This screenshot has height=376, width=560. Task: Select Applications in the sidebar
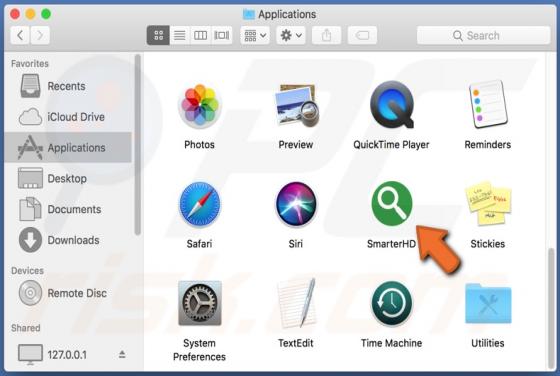(68, 147)
